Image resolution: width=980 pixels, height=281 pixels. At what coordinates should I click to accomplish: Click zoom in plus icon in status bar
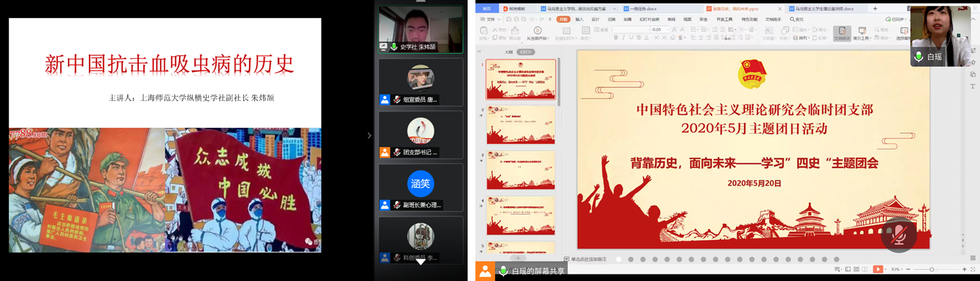(x=964, y=269)
